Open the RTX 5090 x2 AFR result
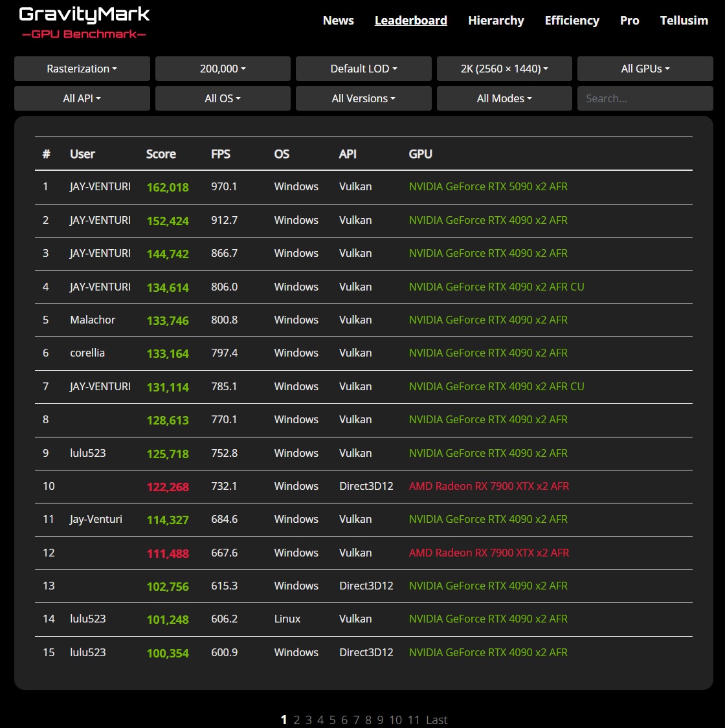This screenshot has height=728, width=725. 488,187
